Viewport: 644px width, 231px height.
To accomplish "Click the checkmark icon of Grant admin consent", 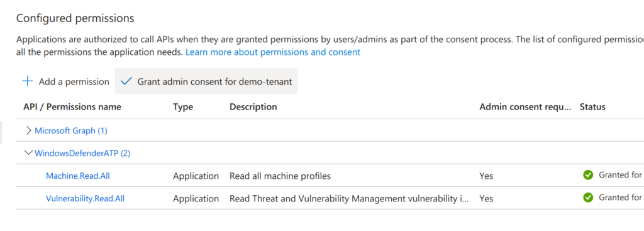I will [126, 81].
